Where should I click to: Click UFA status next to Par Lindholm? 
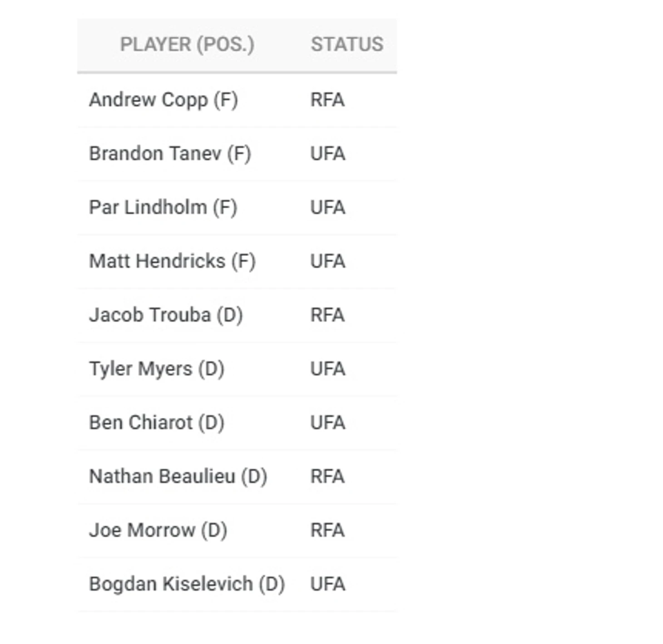click(x=328, y=208)
